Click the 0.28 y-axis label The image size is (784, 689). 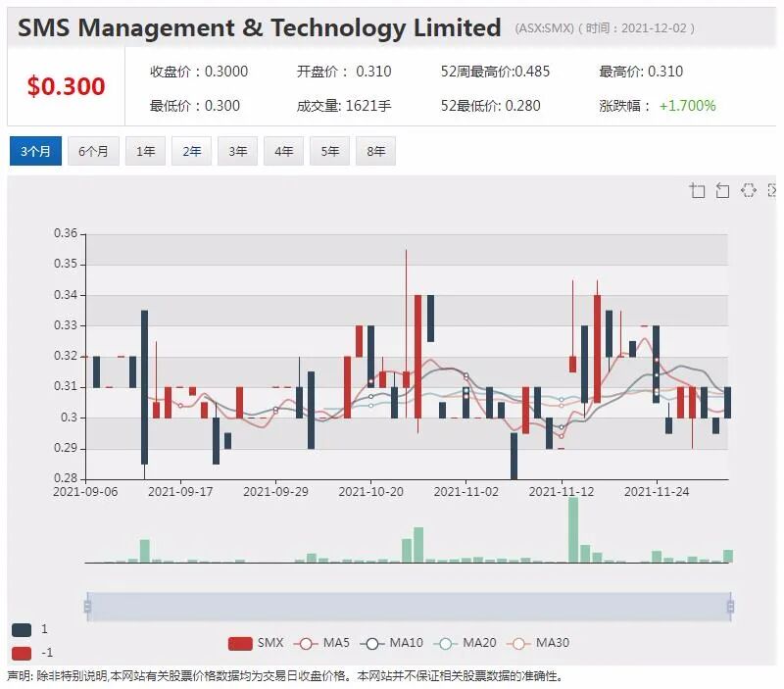[66, 478]
